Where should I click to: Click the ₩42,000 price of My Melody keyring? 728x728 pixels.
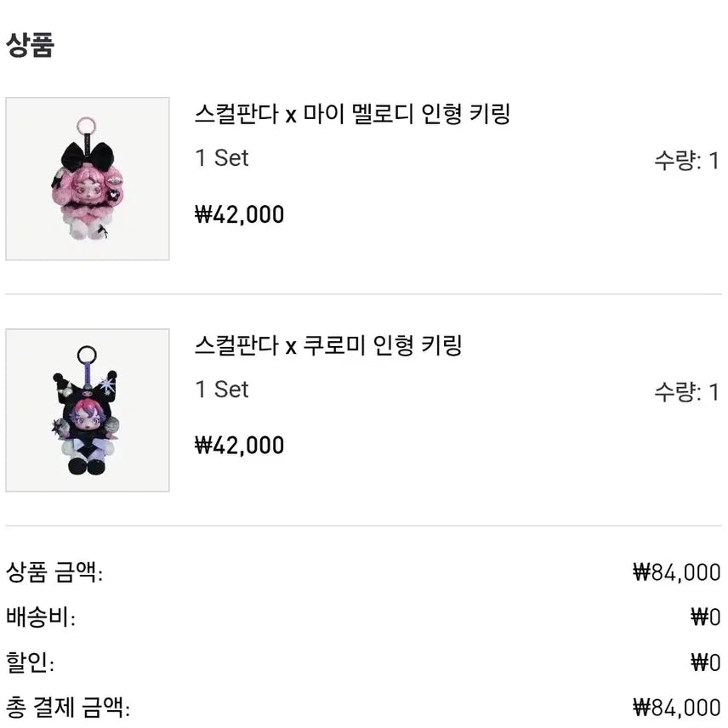tap(240, 214)
